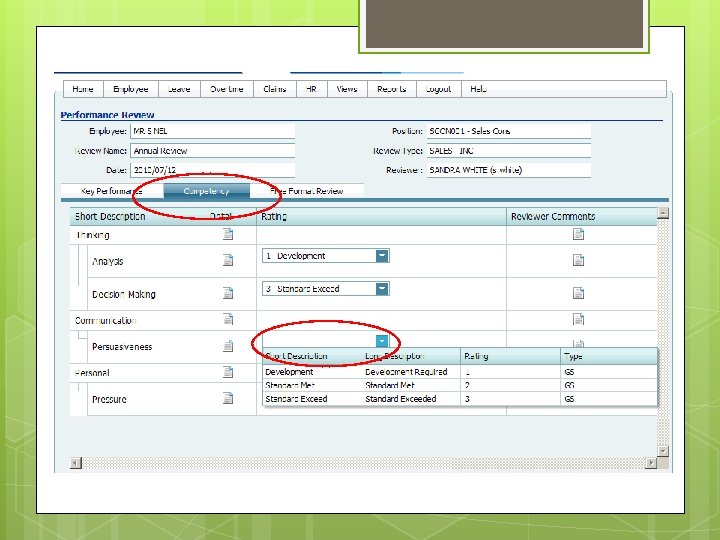Select the Persuasiveness row label
Viewport: 720px width, 540px height.
(x=122, y=347)
